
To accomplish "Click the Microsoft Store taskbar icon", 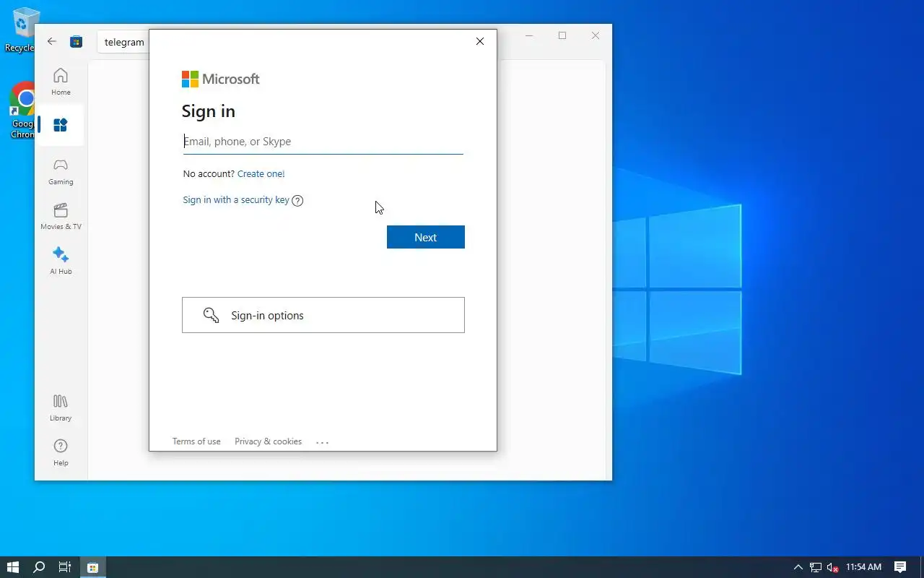I will tap(92, 567).
